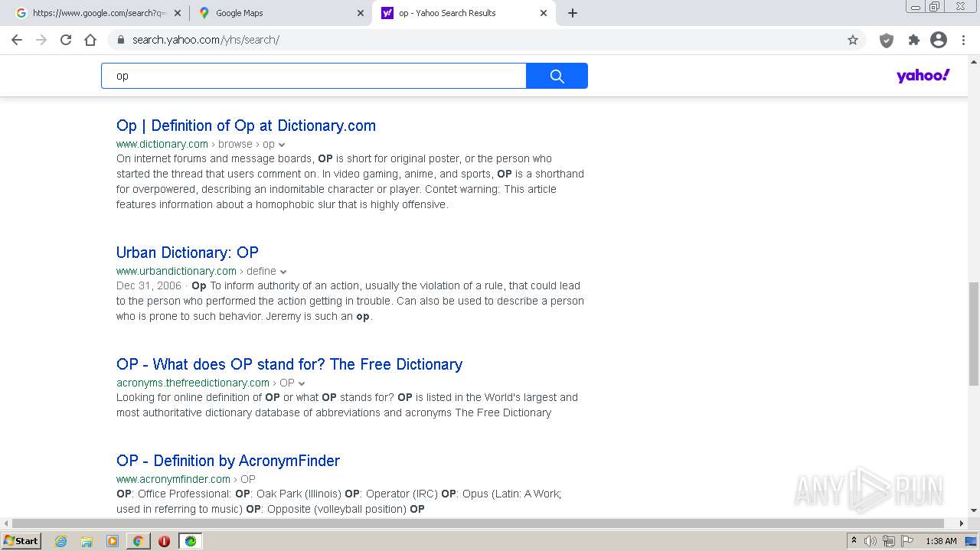Open the Chrome taskbar icon
The width and height of the screenshot is (980, 551).
pyautogui.click(x=138, y=541)
